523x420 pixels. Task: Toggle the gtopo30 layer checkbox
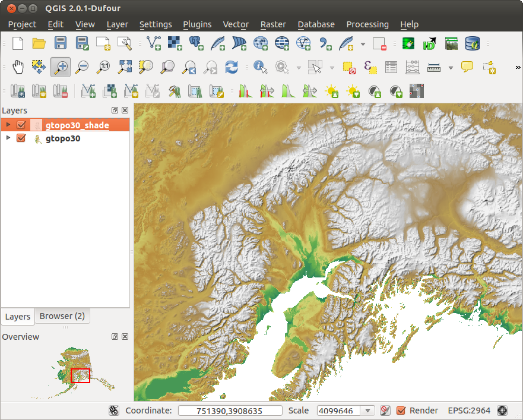(21, 138)
